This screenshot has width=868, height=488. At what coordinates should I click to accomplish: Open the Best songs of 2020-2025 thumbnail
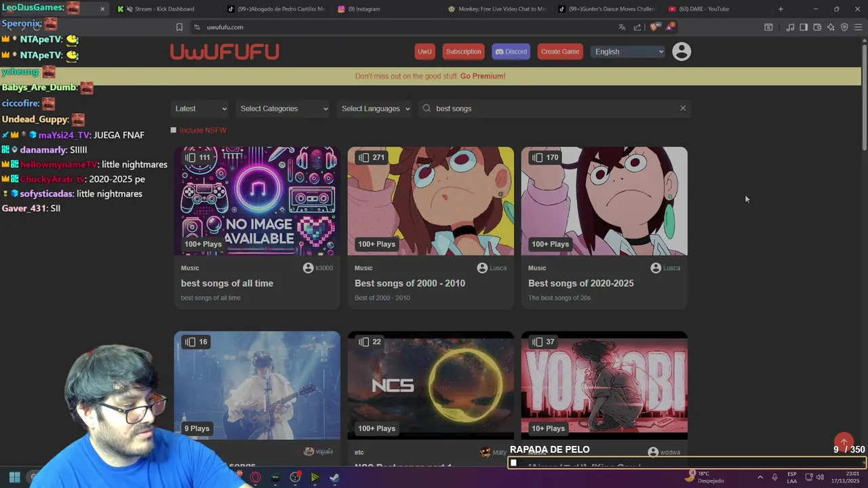click(604, 201)
